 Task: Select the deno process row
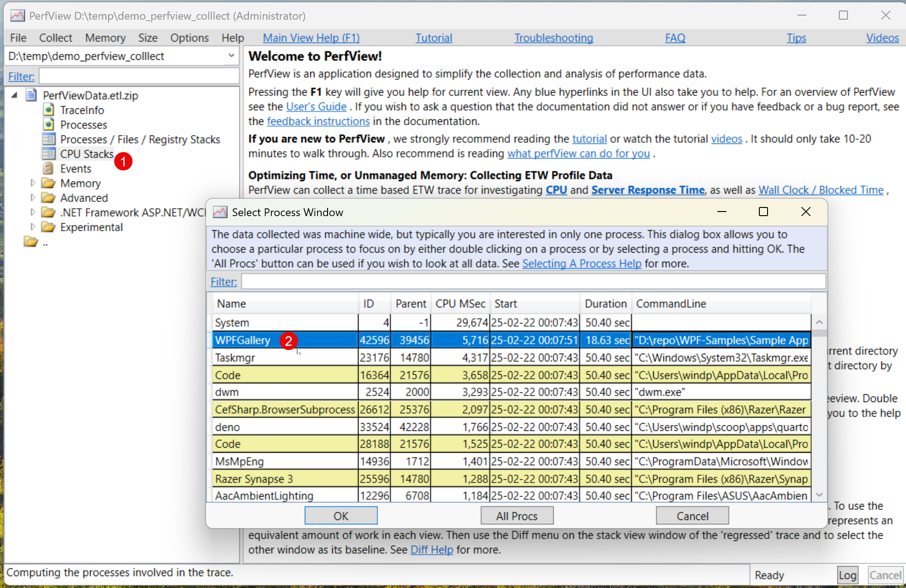point(512,427)
